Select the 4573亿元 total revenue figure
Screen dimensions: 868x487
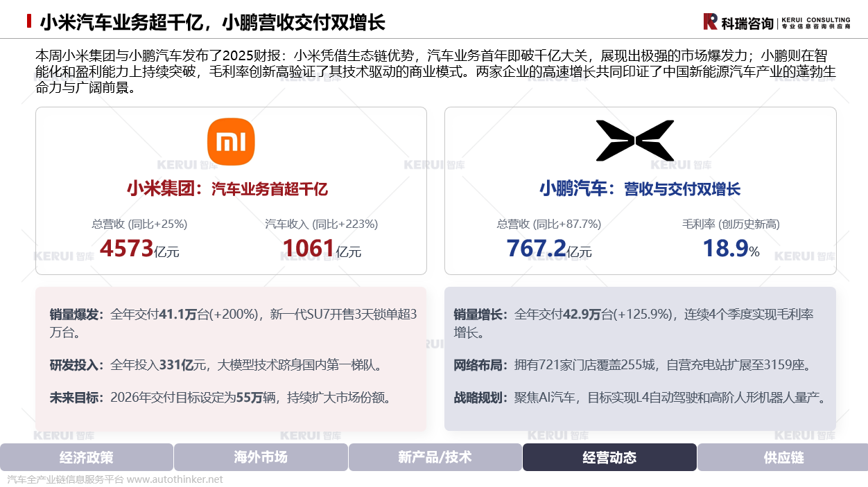tap(139, 248)
